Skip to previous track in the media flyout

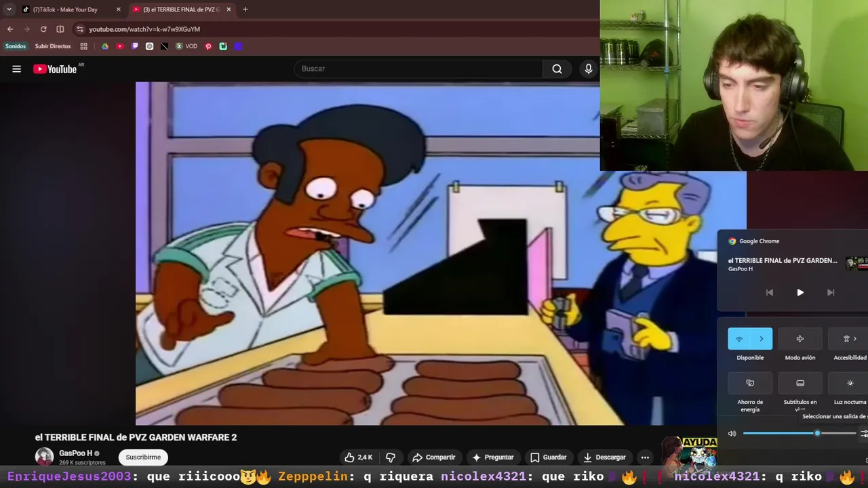coord(770,292)
